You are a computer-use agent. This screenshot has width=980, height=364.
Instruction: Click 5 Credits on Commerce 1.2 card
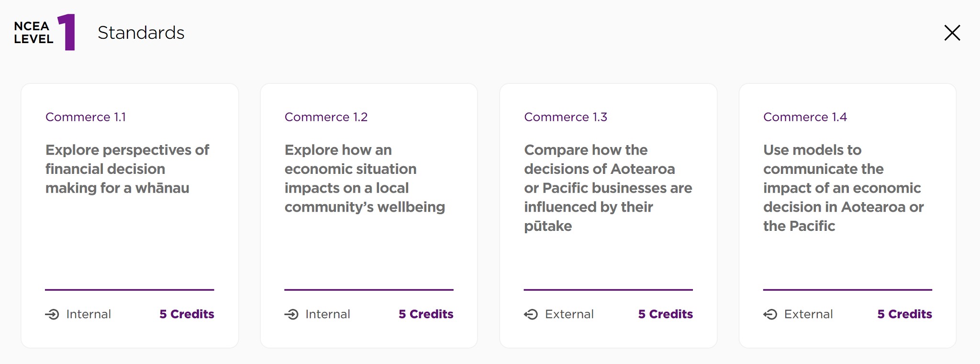[426, 314]
